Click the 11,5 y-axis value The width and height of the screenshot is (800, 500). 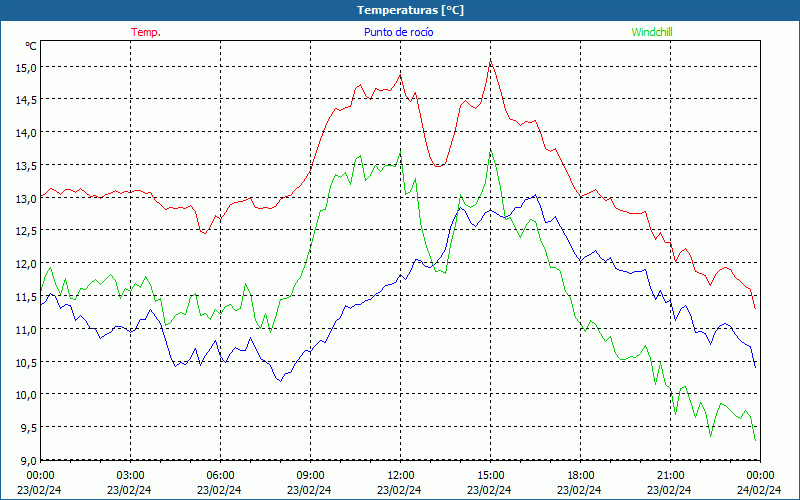[26, 296]
